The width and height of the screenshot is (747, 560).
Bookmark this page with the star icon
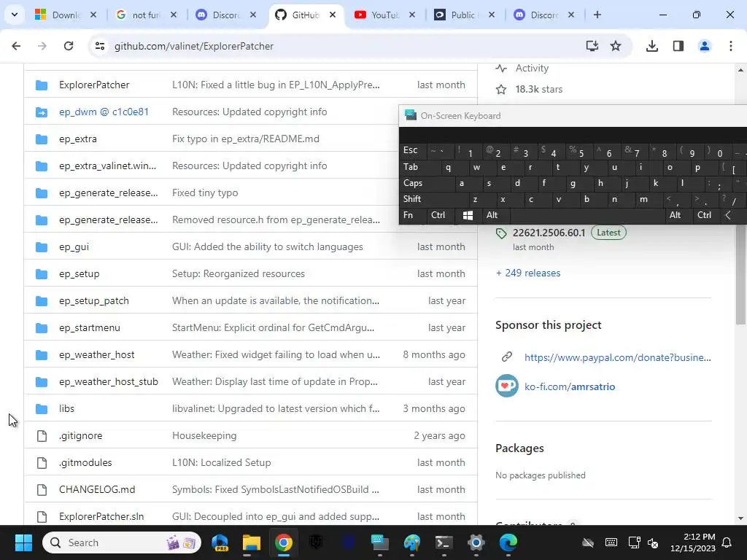616,46
